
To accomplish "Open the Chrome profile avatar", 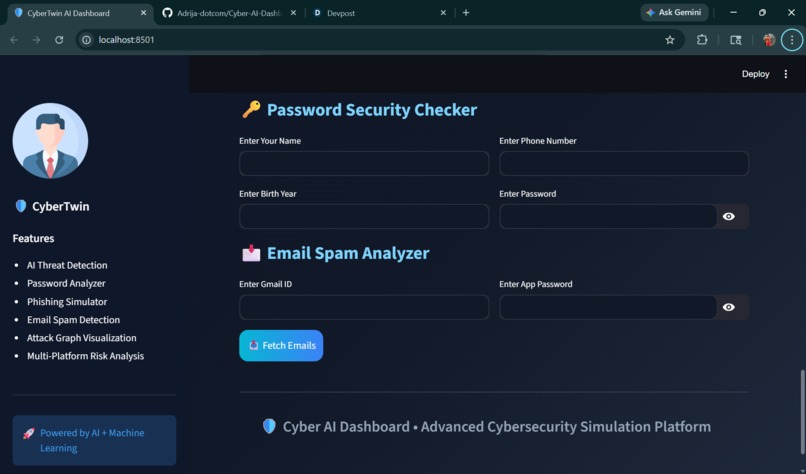I will point(769,40).
